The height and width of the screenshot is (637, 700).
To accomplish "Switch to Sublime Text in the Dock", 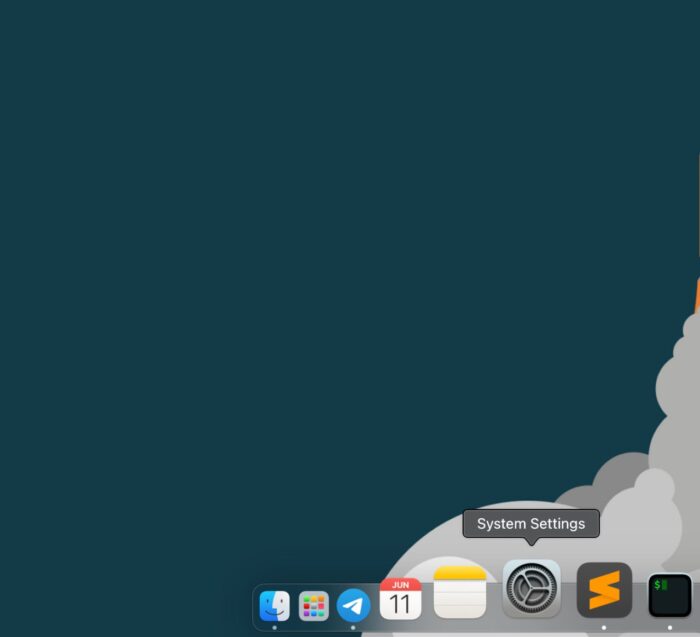I will (604, 590).
